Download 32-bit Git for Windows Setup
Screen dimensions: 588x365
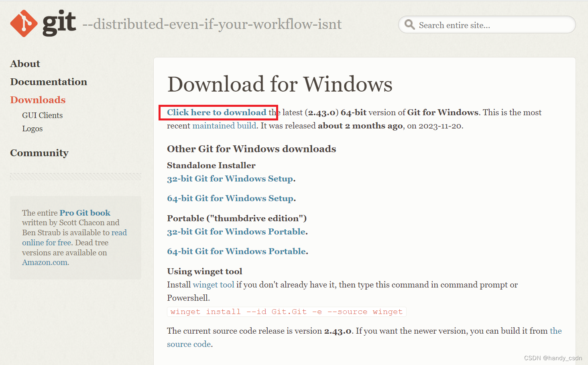tap(230, 179)
